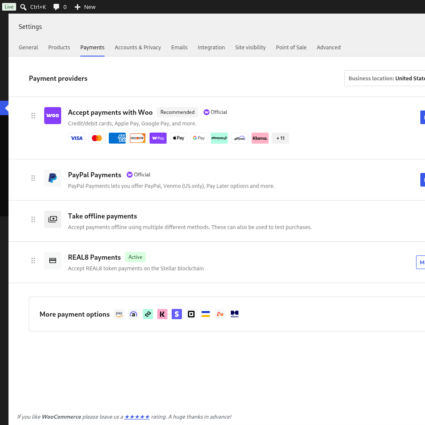Select the Payments tab
This screenshot has height=425, width=425.
point(92,47)
